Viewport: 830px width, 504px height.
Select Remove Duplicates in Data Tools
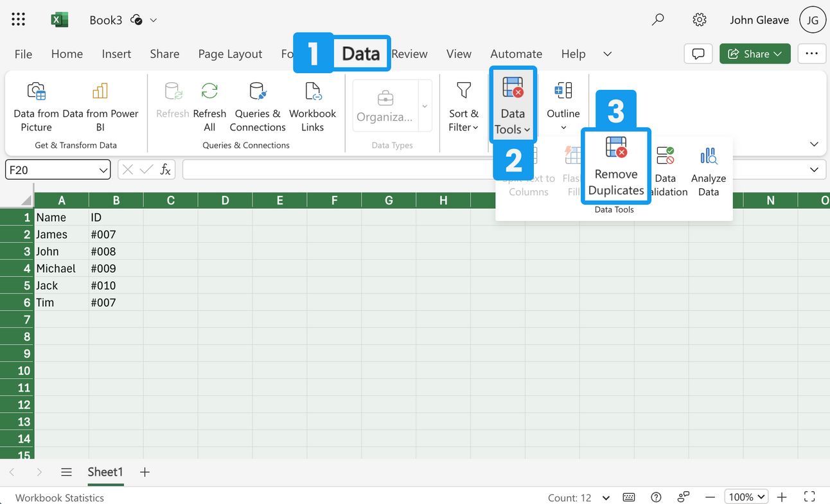(616, 166)
